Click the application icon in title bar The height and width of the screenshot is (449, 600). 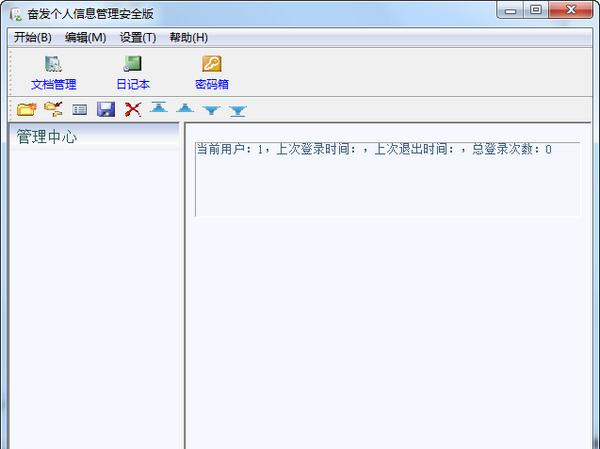click(x=16, y=14)
